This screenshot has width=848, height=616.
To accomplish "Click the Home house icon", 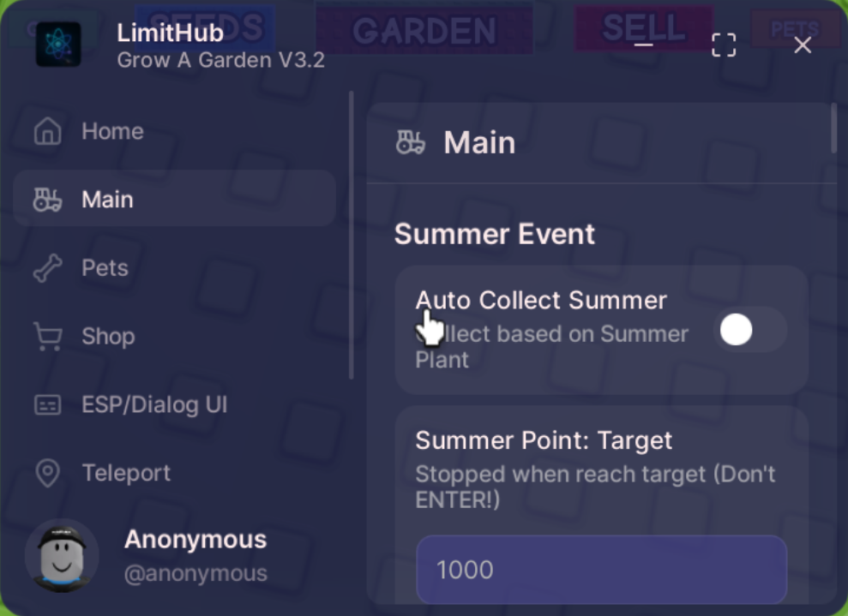I will (48, 131).
